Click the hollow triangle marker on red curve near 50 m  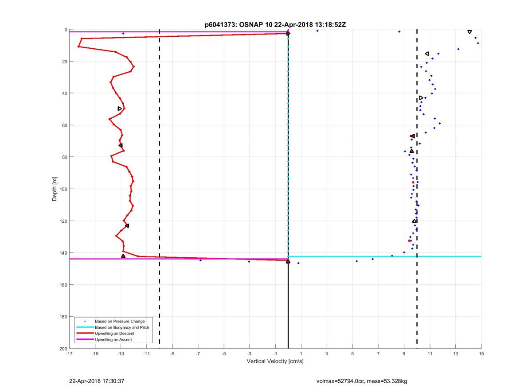point(120,109)
